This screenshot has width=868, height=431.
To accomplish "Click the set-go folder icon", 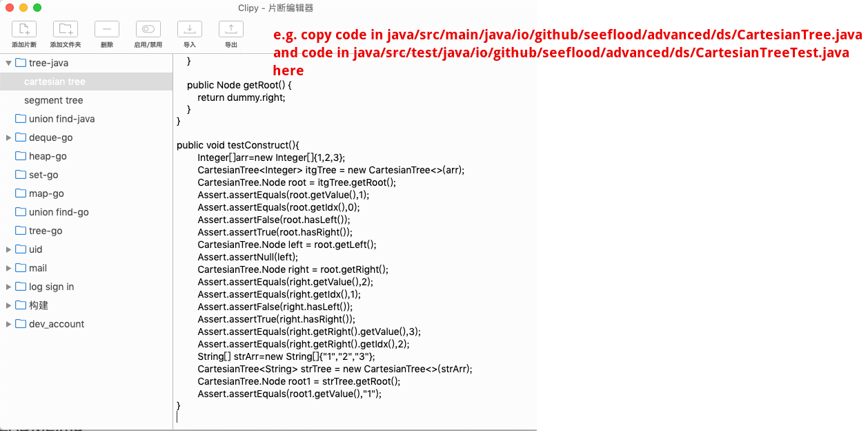I will coord(20,175).
